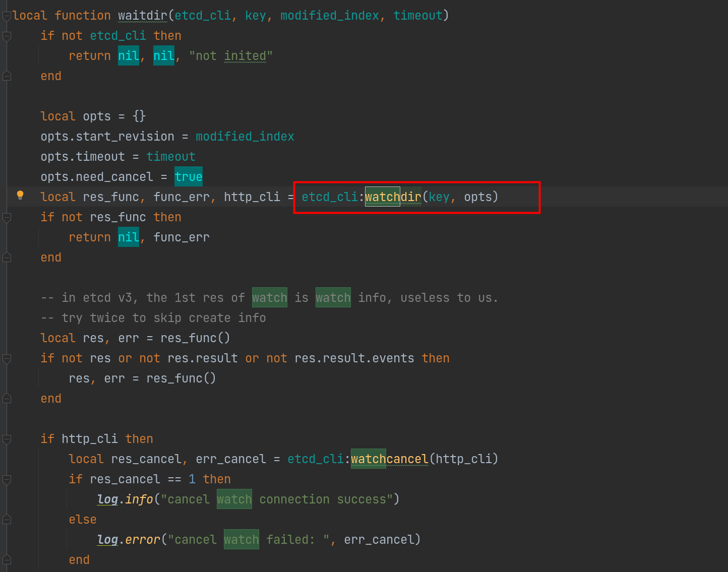Click the fold end marker beside the last 'end'

[7, 559]
